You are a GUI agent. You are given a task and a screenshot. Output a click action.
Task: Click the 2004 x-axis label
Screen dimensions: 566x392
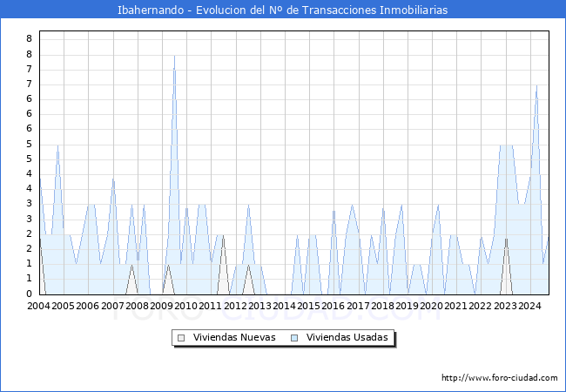click(38, 306)
